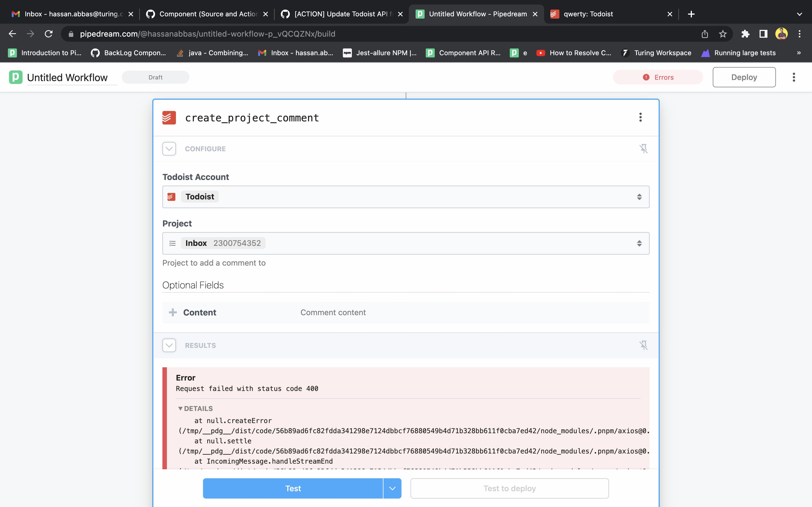This screenshot has height=507, width=812.
Task: Unpin the CONFIGURE section
Action: (644, 148)
